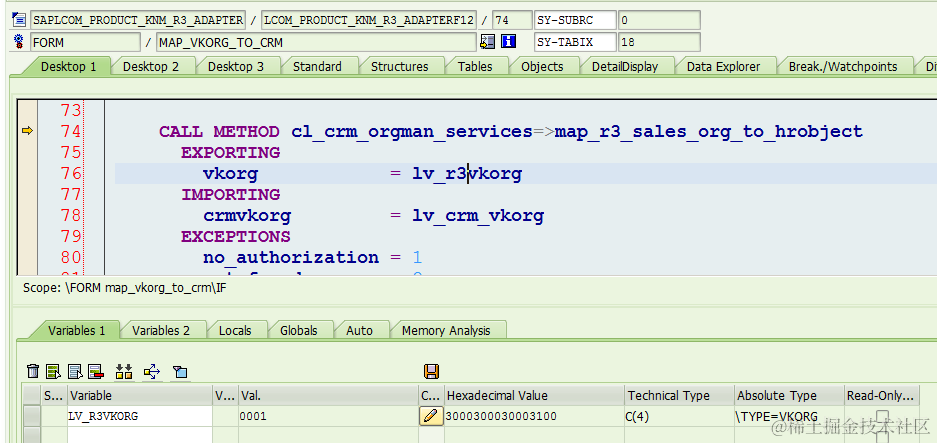Click the Val. column header
The height and width of the screenshot is (443, 937).
tap(328, 396)
